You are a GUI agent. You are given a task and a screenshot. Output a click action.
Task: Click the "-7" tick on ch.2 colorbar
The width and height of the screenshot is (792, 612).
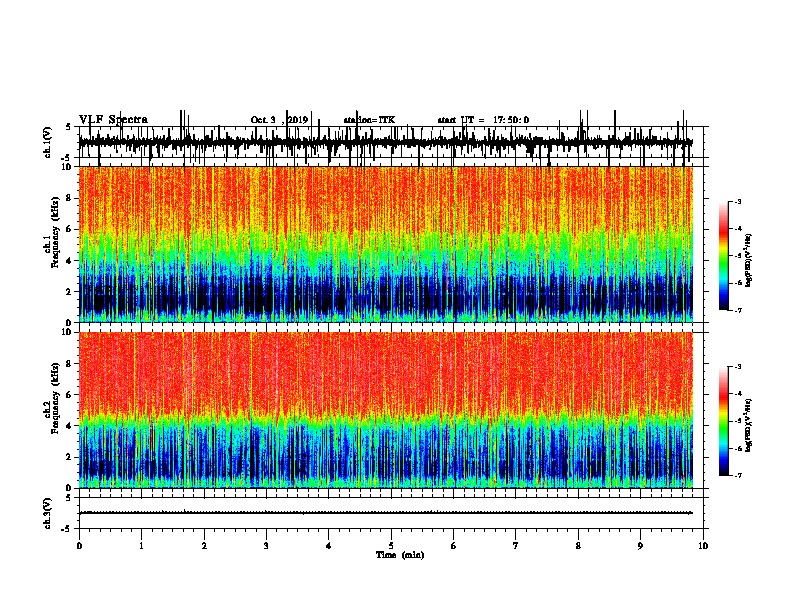[737, 475]
